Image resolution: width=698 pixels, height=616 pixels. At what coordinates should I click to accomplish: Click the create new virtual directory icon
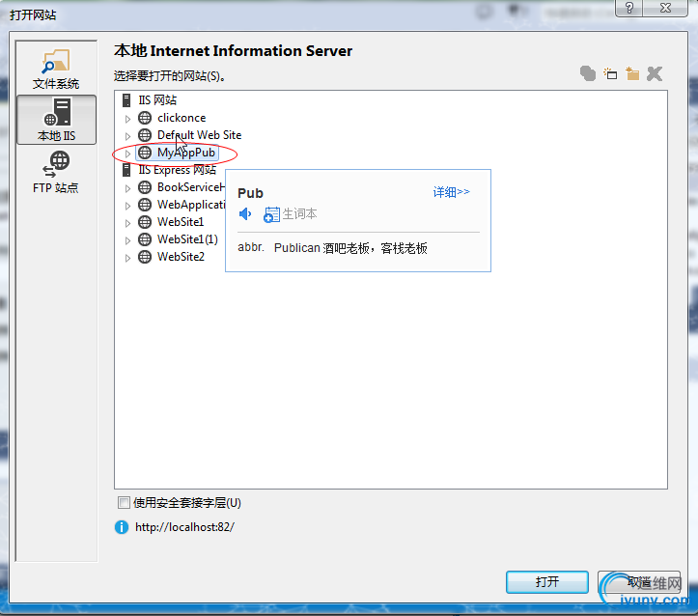[x=632, y=74]
